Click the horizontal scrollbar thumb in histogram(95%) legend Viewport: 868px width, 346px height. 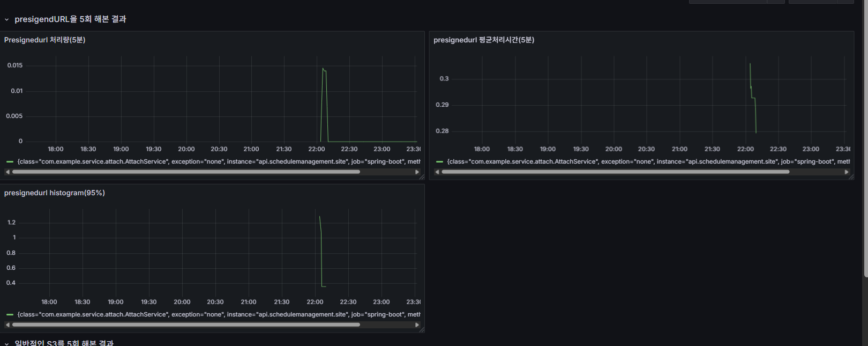pyautogui.click(x=186, y=325)
